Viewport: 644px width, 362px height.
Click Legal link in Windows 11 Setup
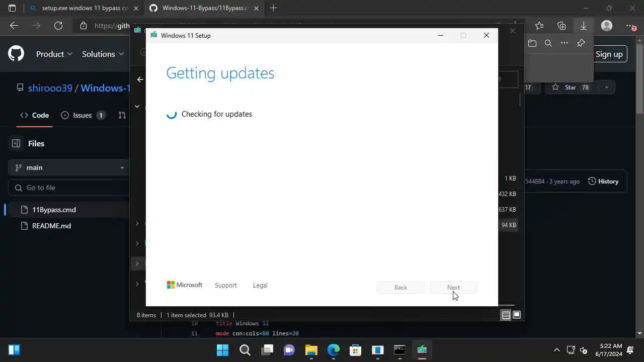(260, 285)
